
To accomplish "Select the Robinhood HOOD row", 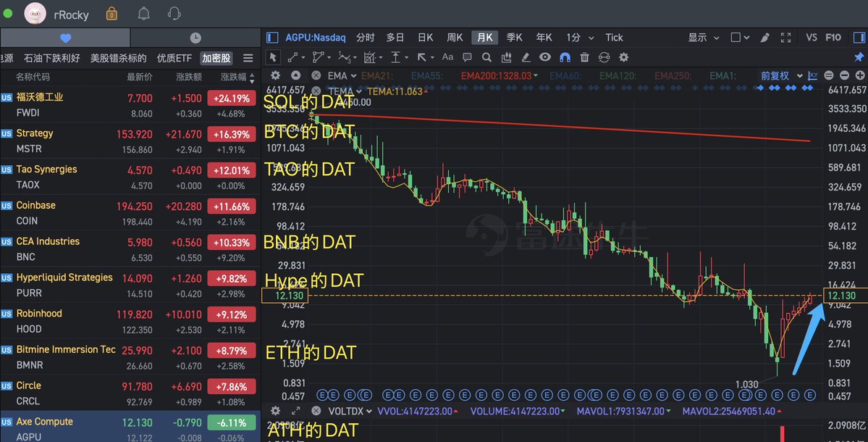I will (130, 321).
